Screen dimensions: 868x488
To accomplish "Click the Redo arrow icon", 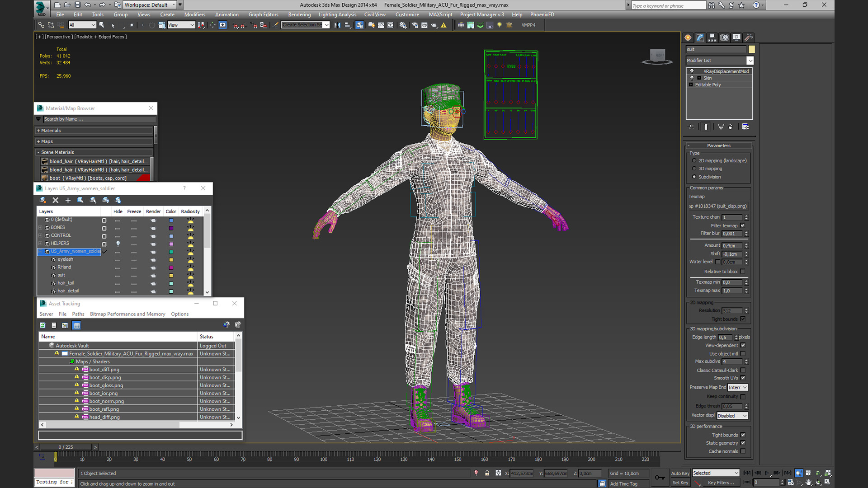I will pyautogui.click(x=102, y=5).
